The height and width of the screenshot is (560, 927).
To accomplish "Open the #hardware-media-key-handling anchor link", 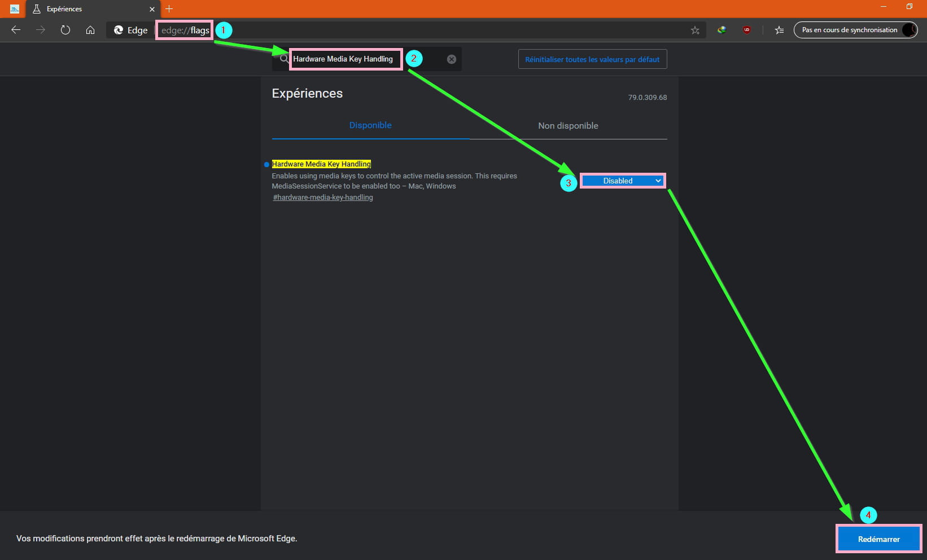I will (x=323, y=198).
